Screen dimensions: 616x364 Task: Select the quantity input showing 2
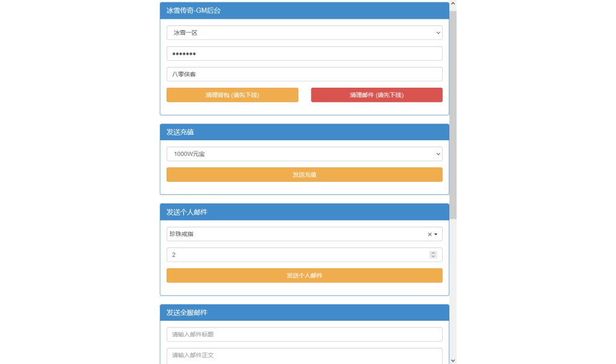tap(295, 254)
